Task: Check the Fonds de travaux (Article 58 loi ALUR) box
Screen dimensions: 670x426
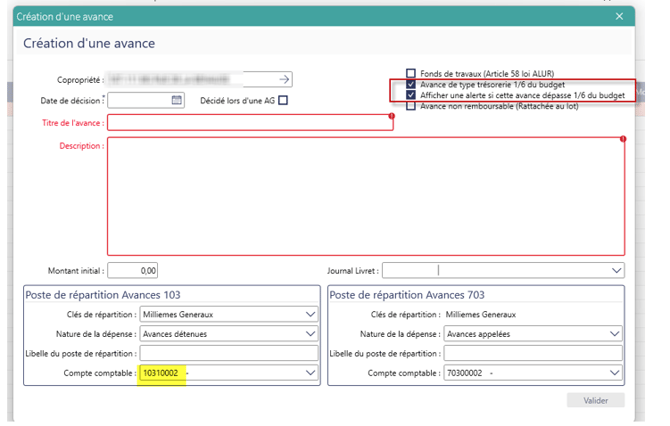Action: (x=411, y=73)
